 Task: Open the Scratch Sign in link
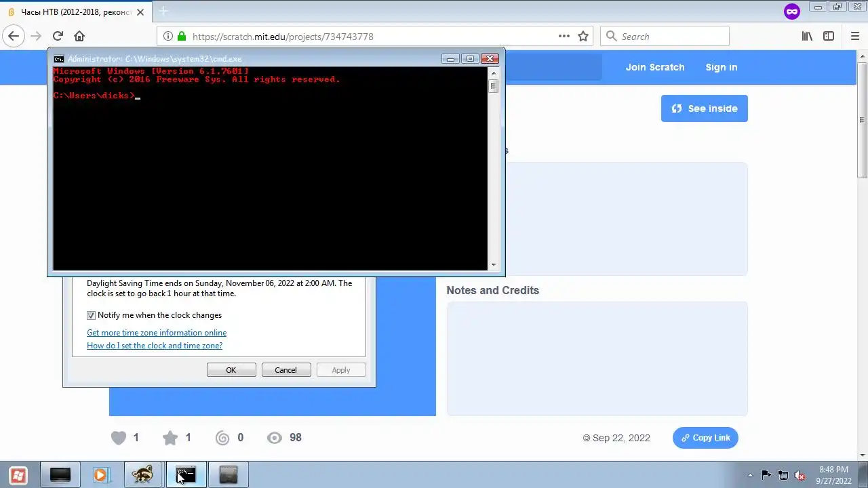721,67
